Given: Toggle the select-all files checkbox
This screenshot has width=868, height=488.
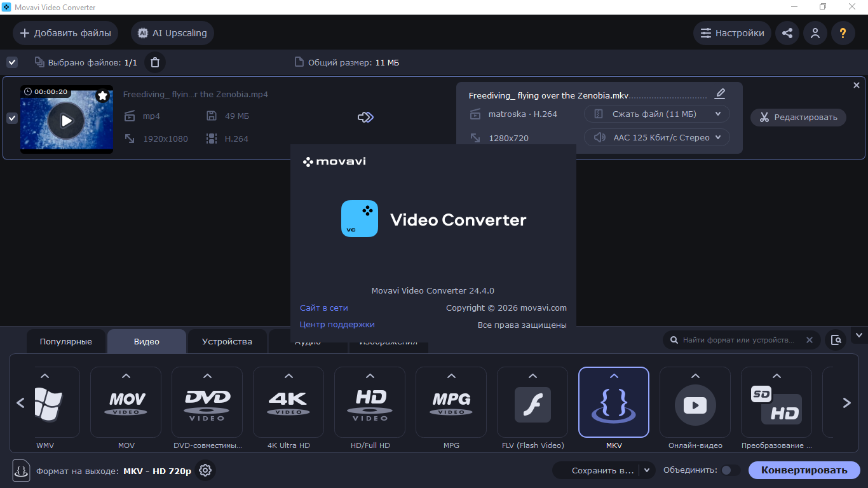Looking at the screenshot, I should (x=12, y=62).
